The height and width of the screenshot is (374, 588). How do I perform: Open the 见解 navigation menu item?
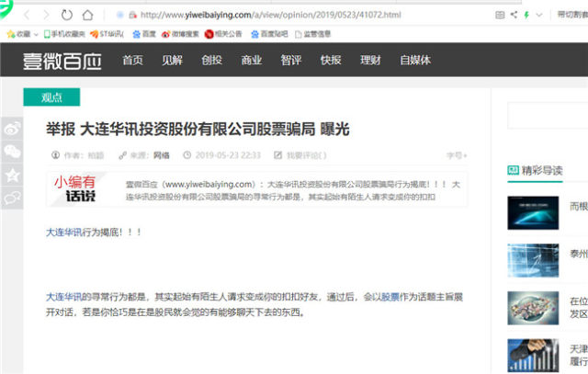(x=172, y=60)
